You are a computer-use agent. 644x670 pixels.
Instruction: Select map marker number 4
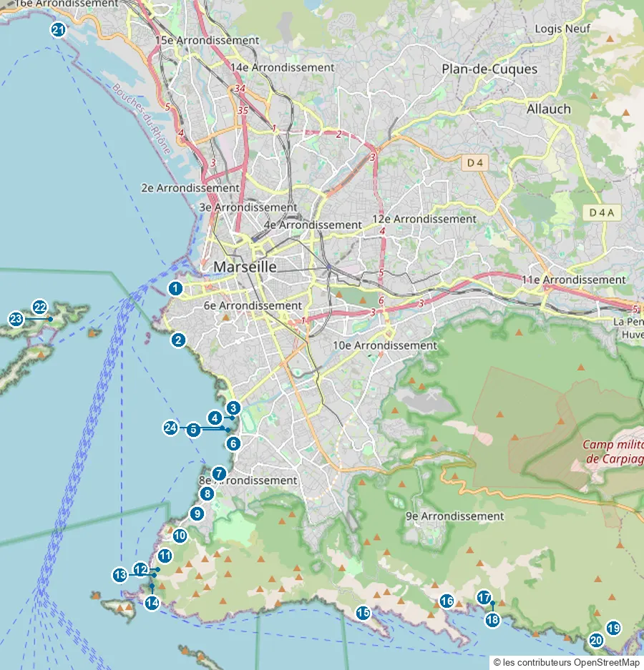[x=215, y=418]
